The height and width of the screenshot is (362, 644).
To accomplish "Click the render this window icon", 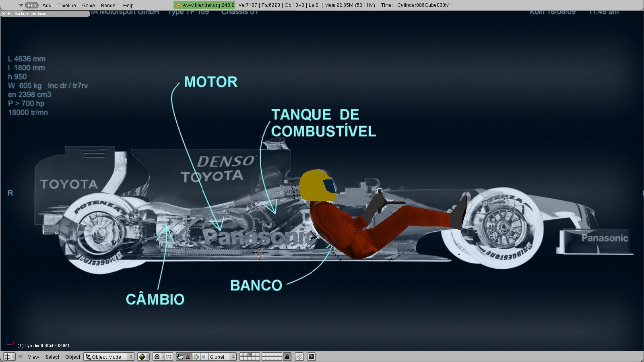I will pyautogui.click(x=311, y=357).
